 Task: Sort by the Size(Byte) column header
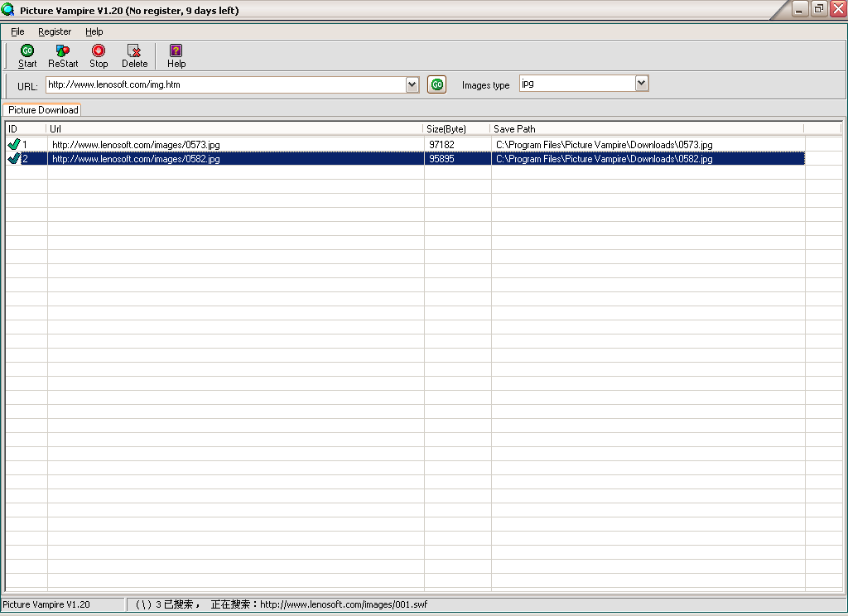[456, 128]
